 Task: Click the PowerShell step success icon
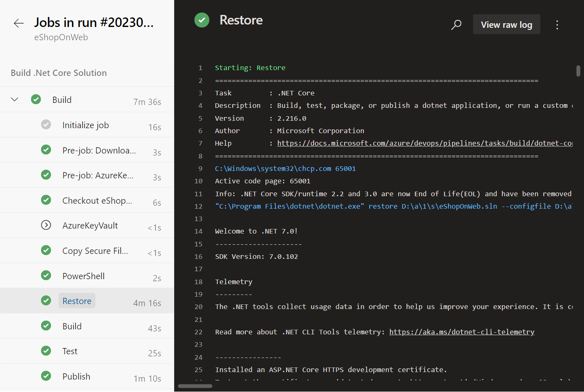tap(46, 275)
